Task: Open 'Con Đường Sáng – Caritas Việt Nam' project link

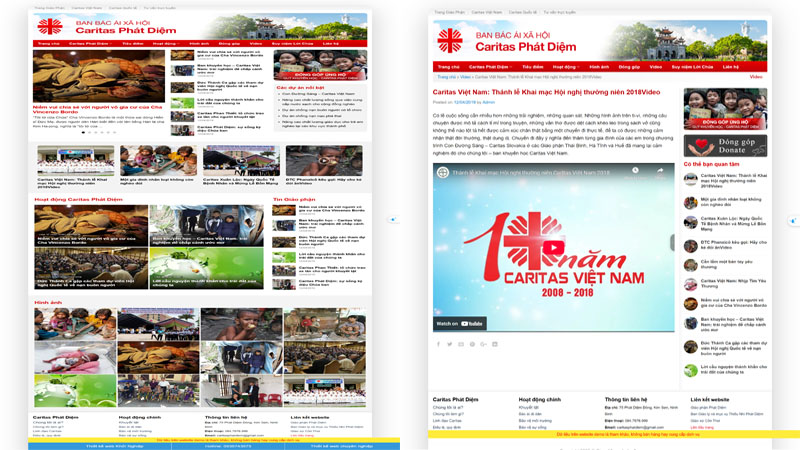Action: click(x=318, y=94)
